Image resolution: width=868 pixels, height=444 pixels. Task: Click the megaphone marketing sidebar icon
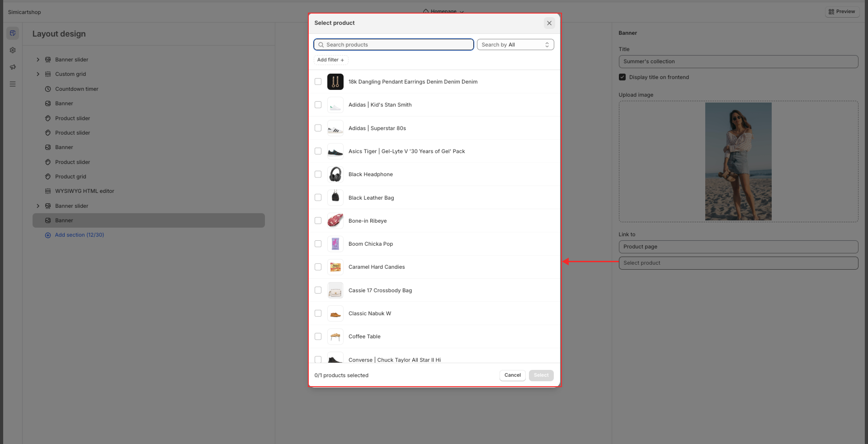pos(12,67)
